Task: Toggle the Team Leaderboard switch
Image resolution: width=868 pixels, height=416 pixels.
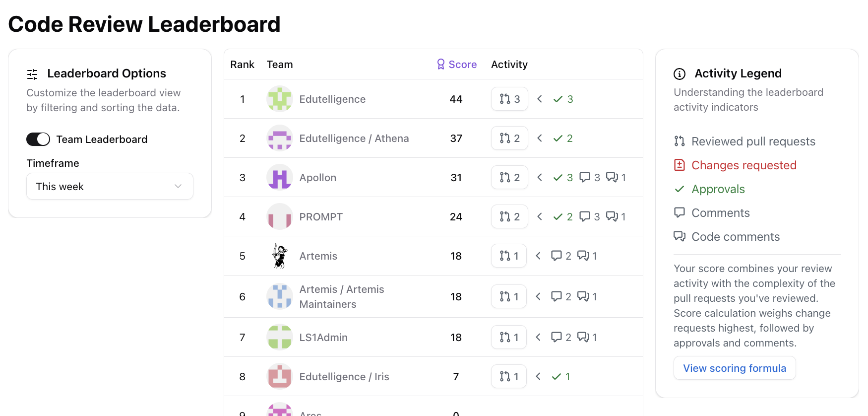Action: (38, 139)
